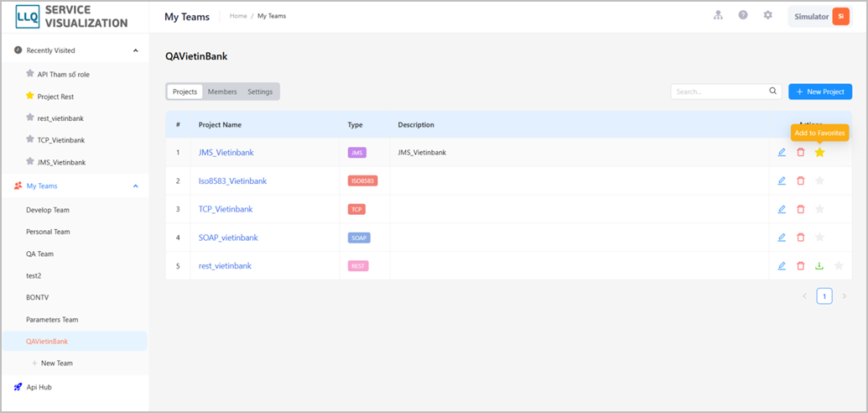Delete the Iso8583_Vietinbank project
868x413 pixels.
pyautogui.click(x=800, y=180)
